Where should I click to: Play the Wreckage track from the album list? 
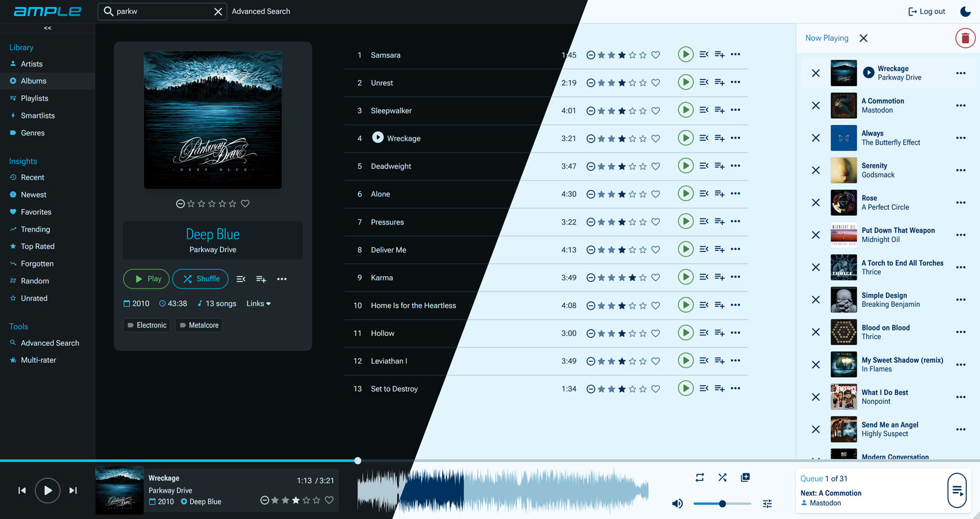coord(685,138)
